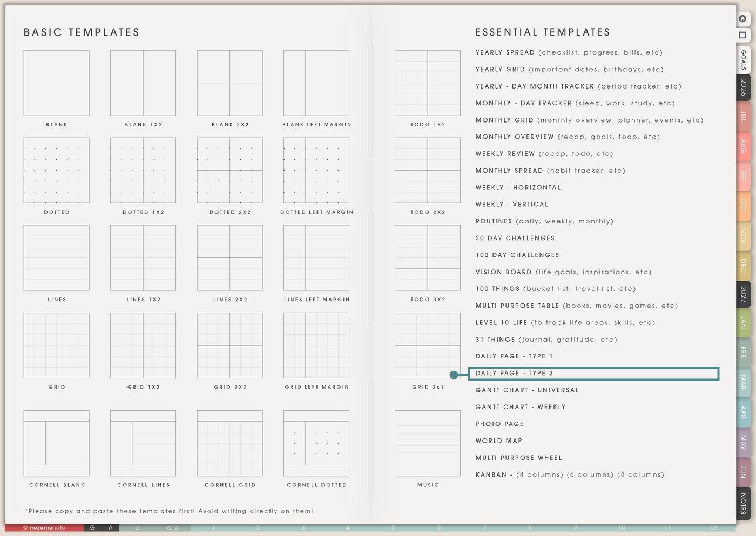Screen dimensions: 756x536
Task: Choose the GRID 1X2 template thumbnail
Action: (143, 345)
